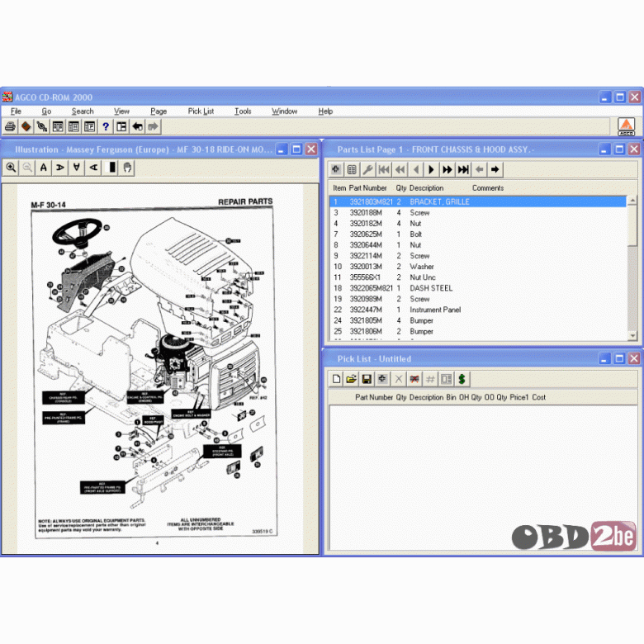
Task: Select the BRACKET, GRILLE parts row
Action: click(478, 201)
